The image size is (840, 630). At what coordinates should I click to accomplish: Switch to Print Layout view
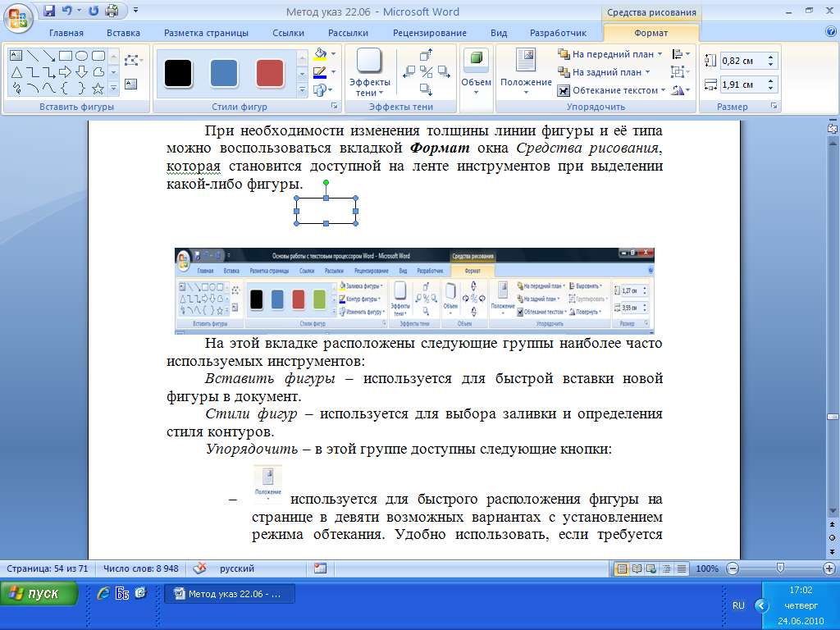coord(622,569)
